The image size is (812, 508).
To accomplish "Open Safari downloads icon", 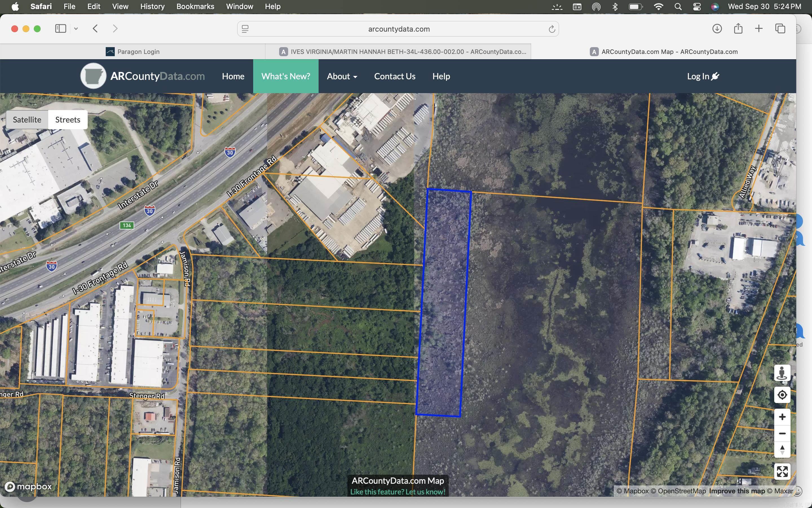I will click(x=717, y=29).
